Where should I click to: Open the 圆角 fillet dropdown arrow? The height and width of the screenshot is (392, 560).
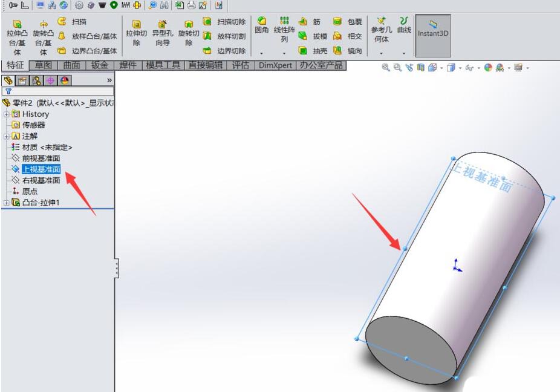pyautogui.click(x=262, y=53)
